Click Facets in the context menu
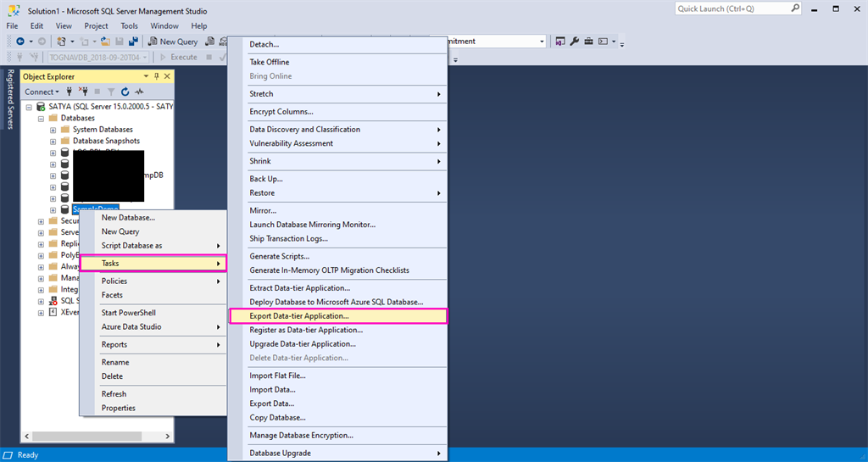 (153, 295)
